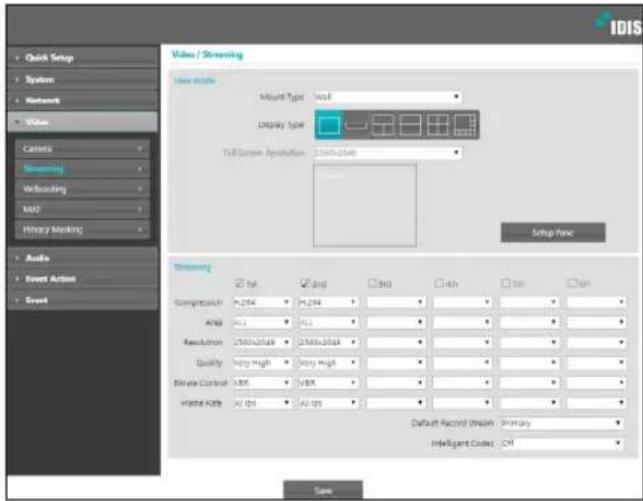Expand the Network menu section
643x501 pixels.
[83, 100]
